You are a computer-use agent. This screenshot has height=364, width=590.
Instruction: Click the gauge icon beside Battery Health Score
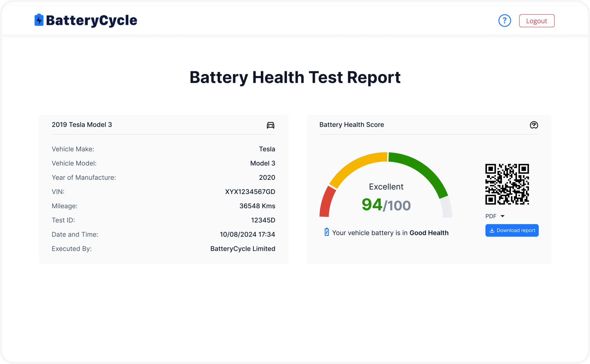(x=534, y=125)
